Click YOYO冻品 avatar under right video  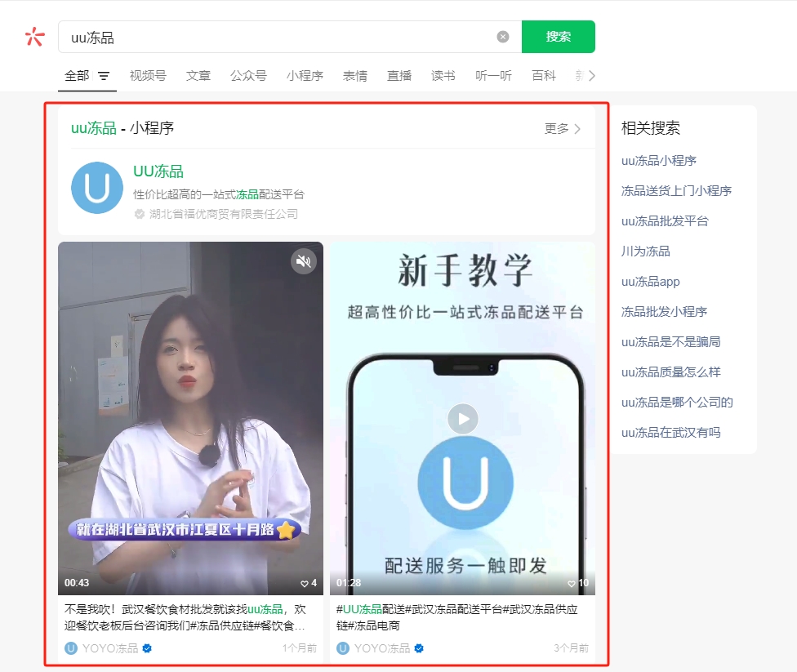[x=343, y=648]
